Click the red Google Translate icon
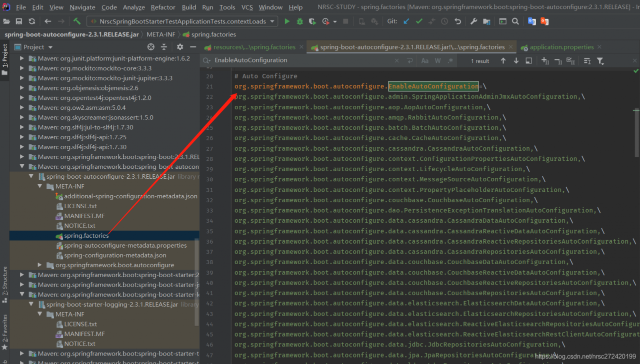 544,21
